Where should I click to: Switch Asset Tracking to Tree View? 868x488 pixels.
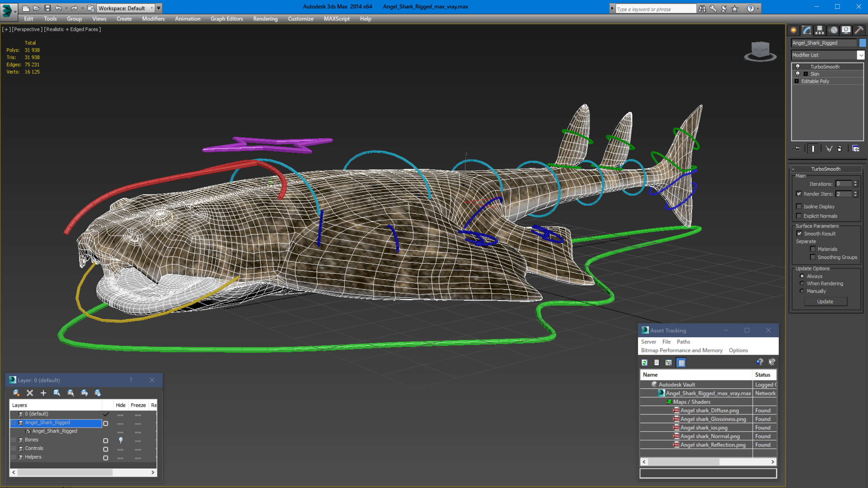pyautogui.click(x=668, y=363)
